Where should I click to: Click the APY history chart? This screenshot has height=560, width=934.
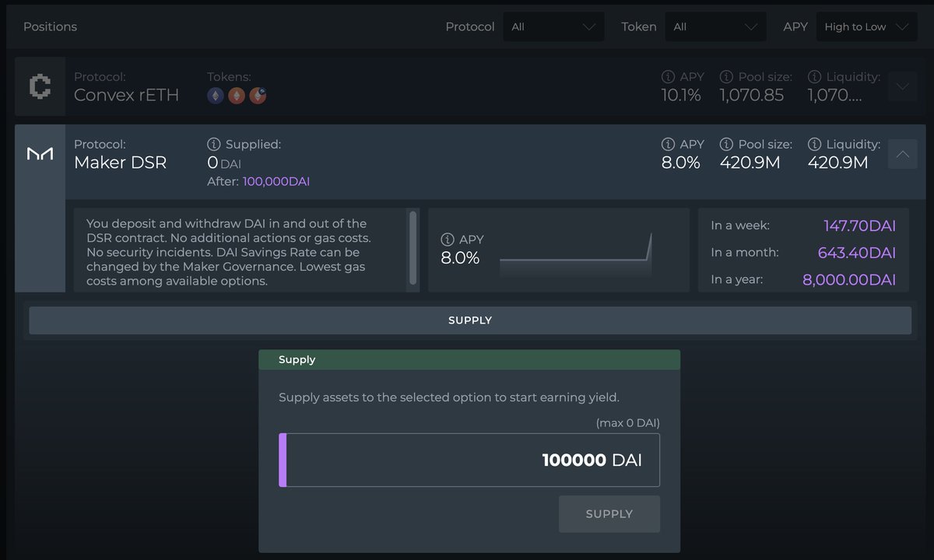576,255
